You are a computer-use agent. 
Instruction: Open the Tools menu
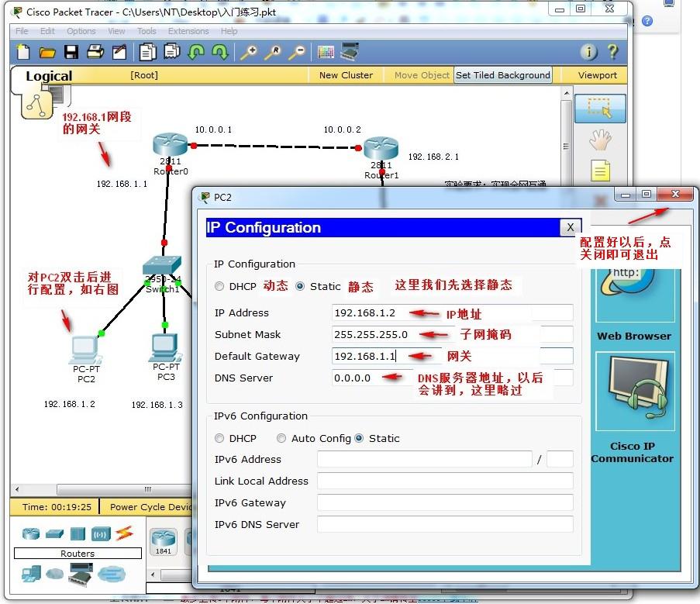click(147, 31)
